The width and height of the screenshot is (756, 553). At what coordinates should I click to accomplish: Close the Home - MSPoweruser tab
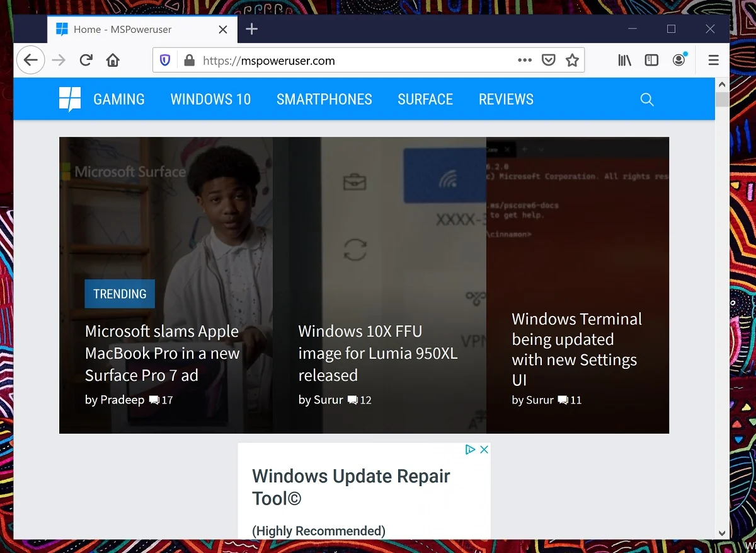[223, 30]
